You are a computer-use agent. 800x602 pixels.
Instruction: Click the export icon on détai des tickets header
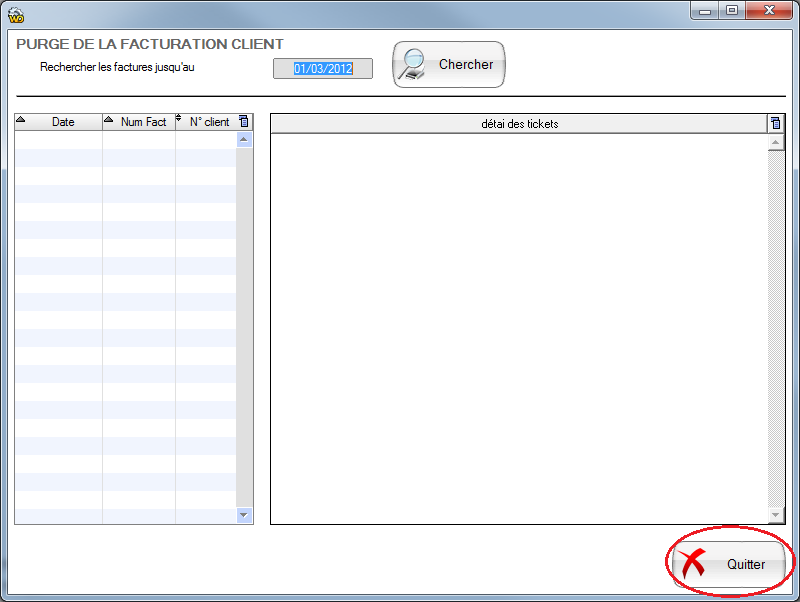[x=775, y=123]
